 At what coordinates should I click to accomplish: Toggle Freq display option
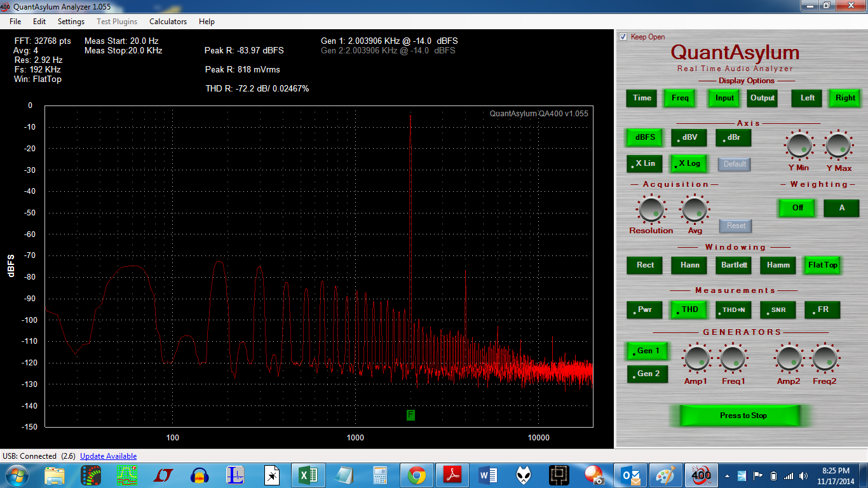tap(680, 98)
